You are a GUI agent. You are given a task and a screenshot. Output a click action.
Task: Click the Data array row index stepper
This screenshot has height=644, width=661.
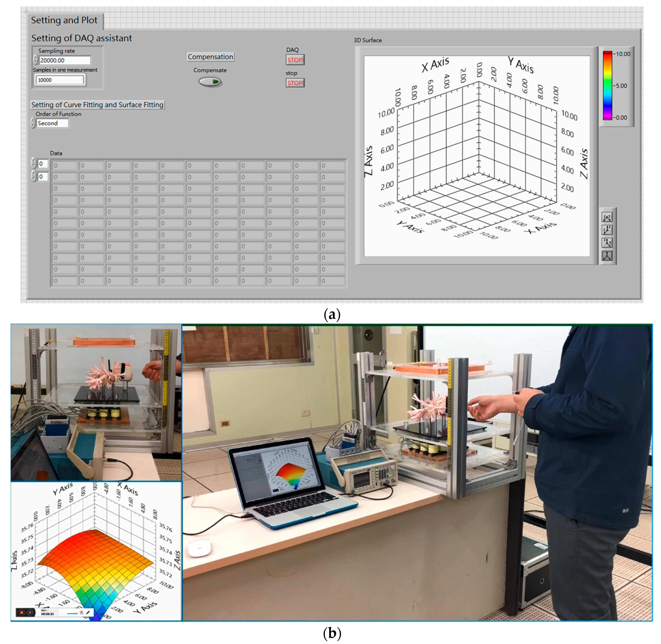click(x=33, y=163)
